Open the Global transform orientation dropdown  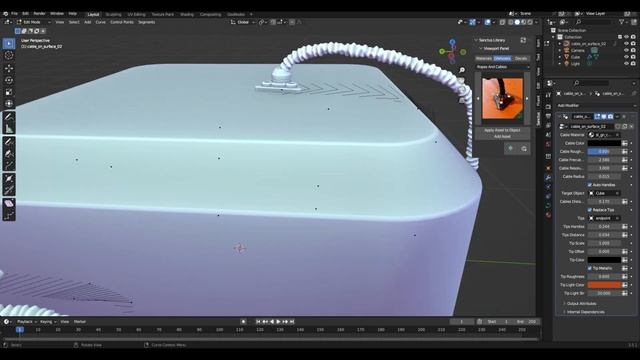242,22
